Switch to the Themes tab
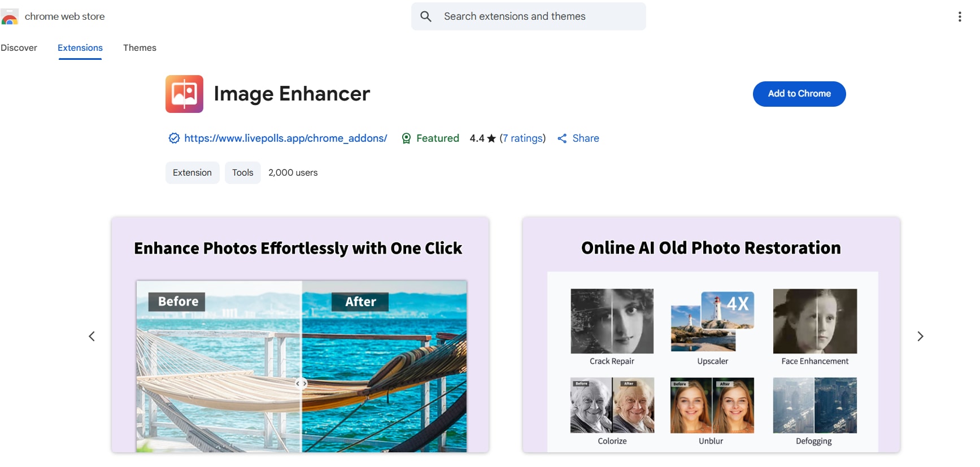 140,48
